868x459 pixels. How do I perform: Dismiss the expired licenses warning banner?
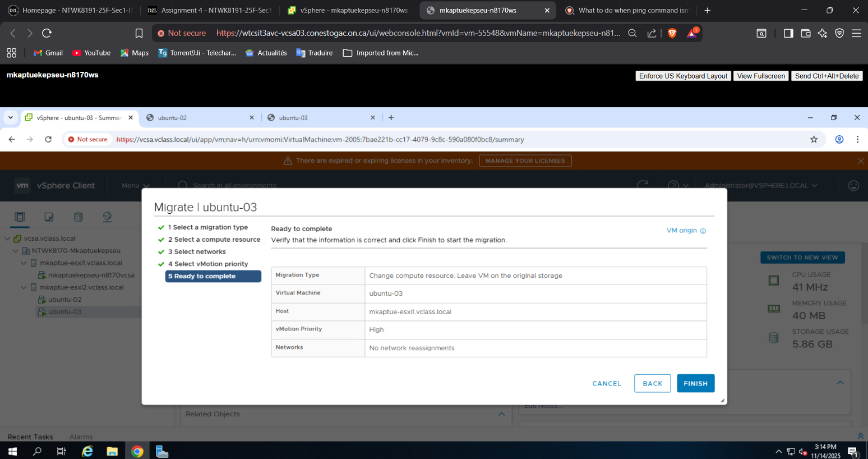pos(861,161)
